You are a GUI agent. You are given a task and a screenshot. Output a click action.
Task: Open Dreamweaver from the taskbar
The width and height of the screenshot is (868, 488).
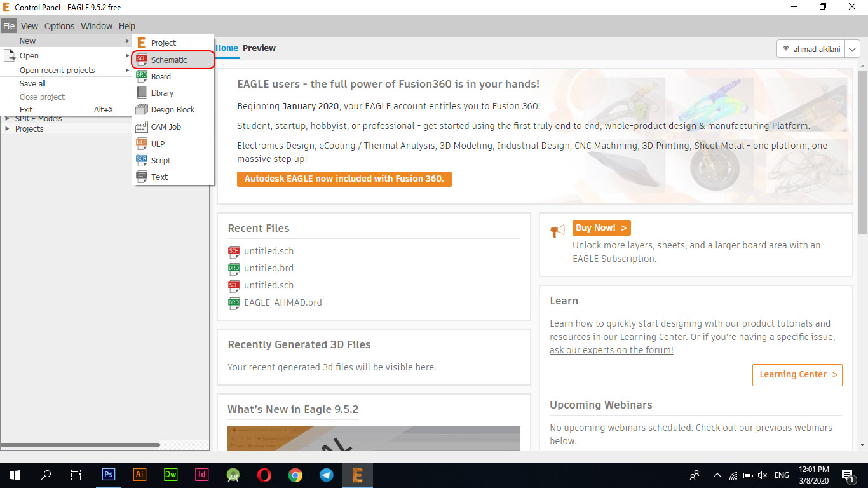tap(171, 475)
